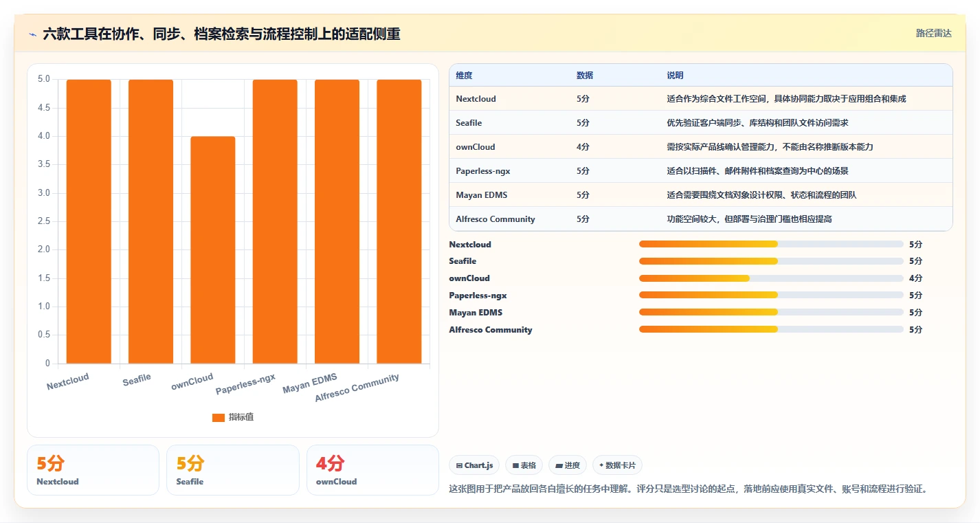This screenshot has height=523, width=980.
Task: Click the Alfresco Community progress bar
Action: coord(771,330)
